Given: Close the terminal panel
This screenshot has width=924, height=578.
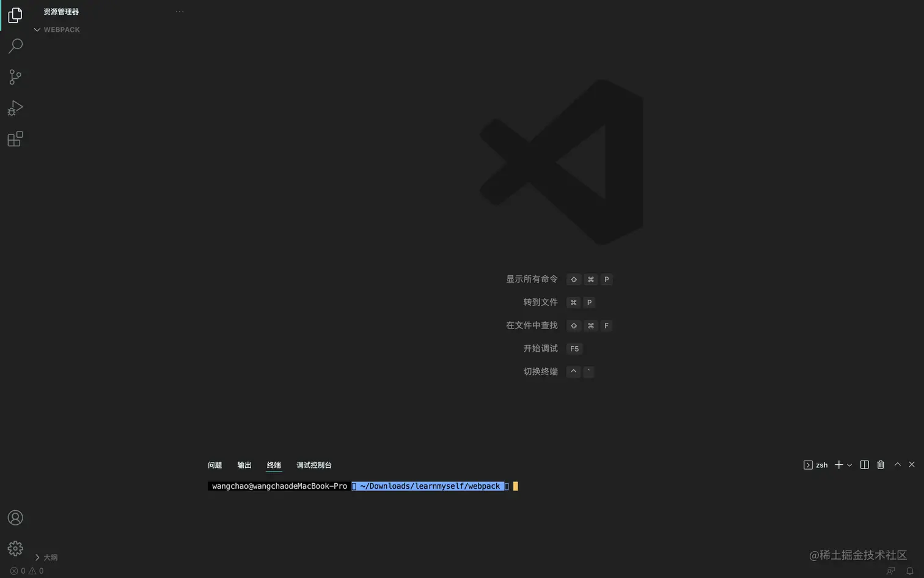Looking at the screenshot, I should [912, 464].
